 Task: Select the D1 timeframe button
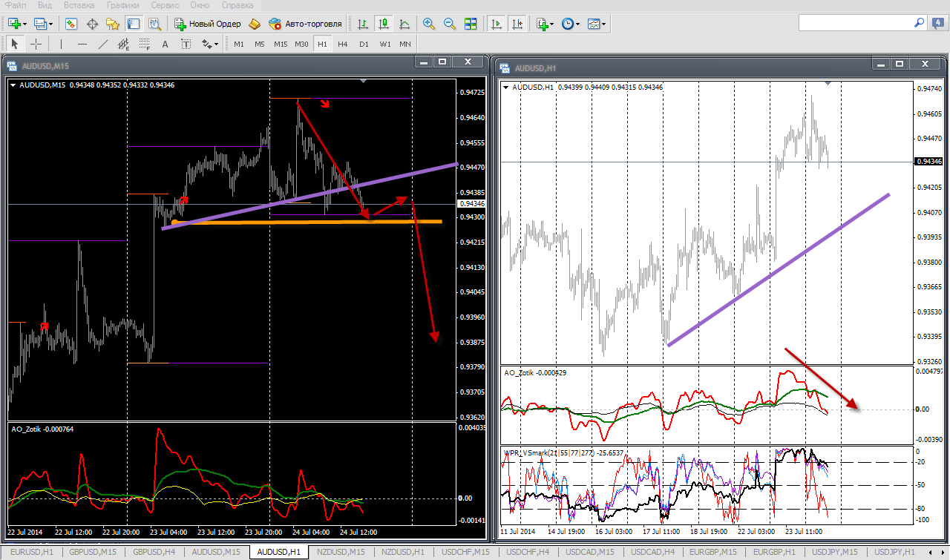(364, 44)
